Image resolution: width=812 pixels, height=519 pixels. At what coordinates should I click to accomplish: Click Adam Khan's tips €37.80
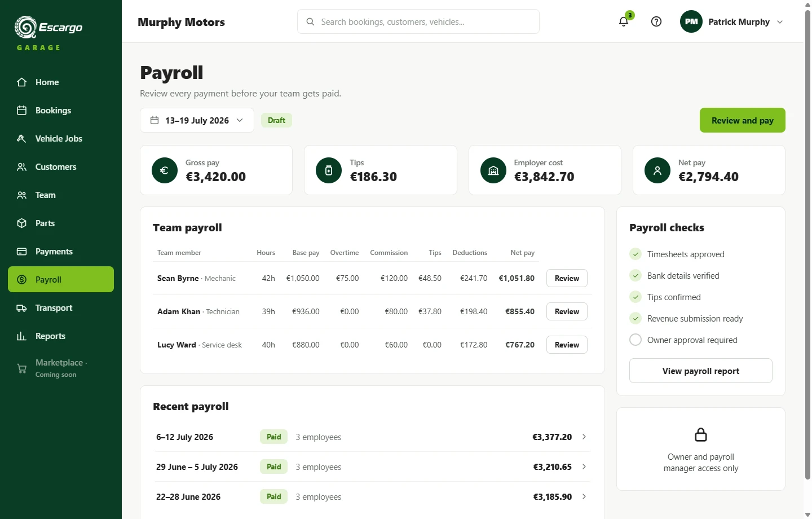pos(430,311)
